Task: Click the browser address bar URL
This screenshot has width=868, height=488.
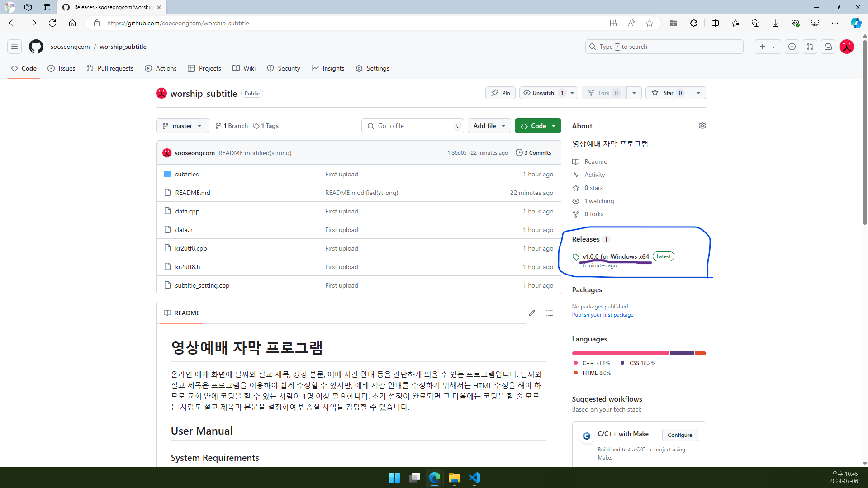Action: (178, 23)
